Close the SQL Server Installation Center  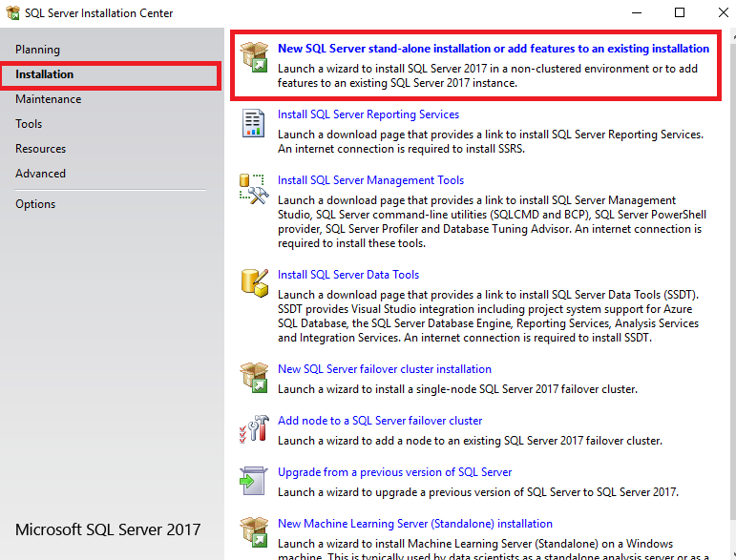[724, 12]
